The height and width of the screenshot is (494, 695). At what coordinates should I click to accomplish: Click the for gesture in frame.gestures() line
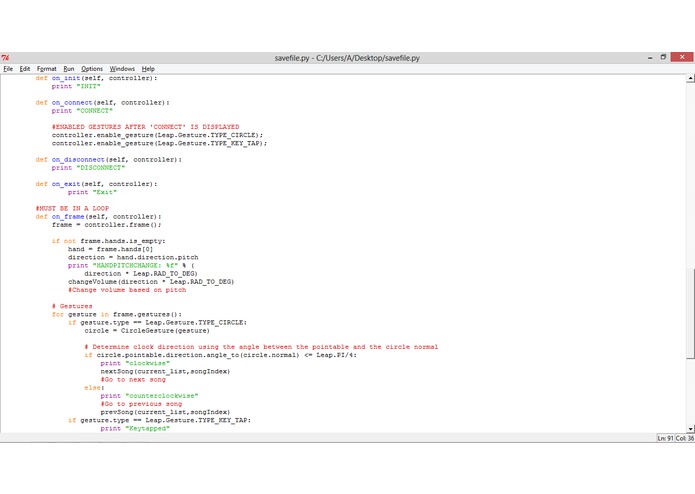tap(117, 314)
